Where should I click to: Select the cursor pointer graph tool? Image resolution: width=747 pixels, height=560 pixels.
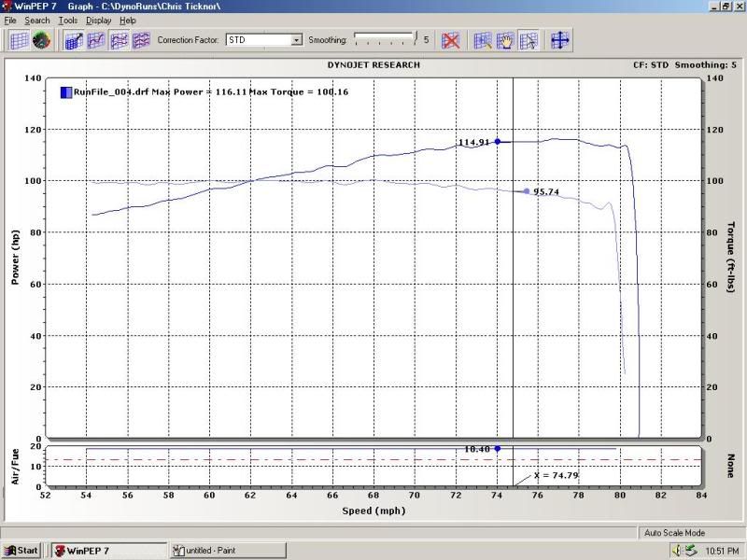pos(529,40)
